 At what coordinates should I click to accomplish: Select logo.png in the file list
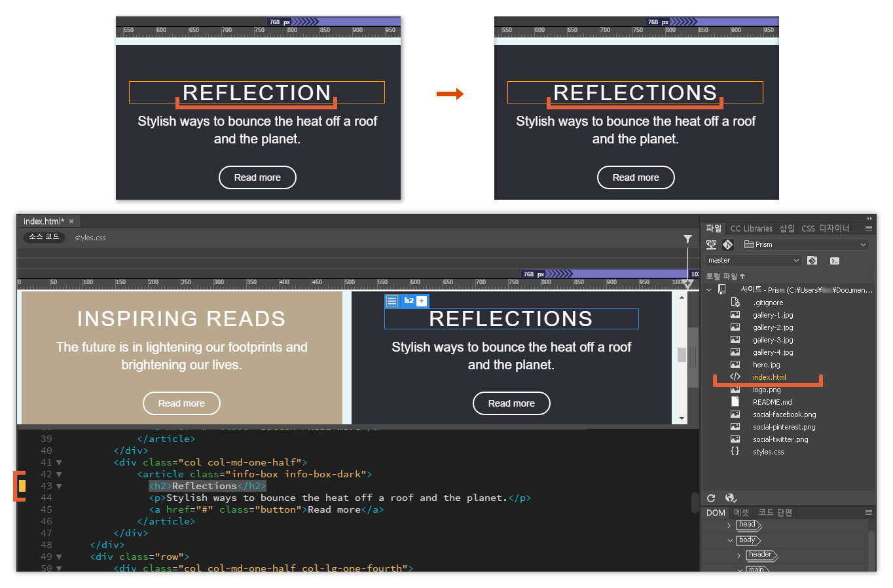(x=767, y=390)
